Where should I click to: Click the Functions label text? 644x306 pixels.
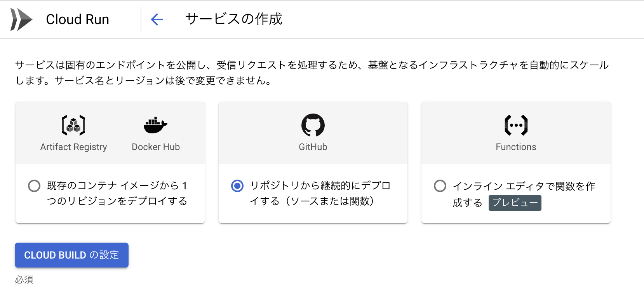(515, 147)
